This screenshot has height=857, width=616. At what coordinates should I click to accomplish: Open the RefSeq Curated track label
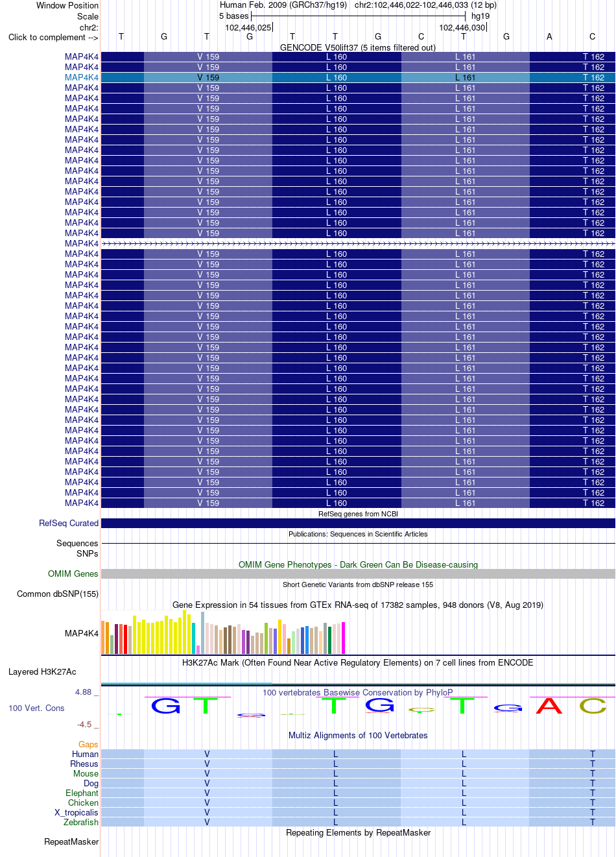coord(69,523)
